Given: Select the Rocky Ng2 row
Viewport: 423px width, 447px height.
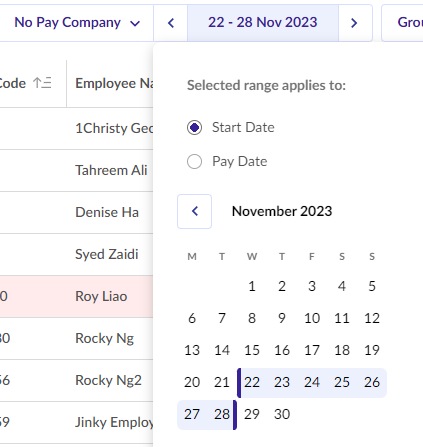Looking at the screenshot, I should click(x=76, y=380).
